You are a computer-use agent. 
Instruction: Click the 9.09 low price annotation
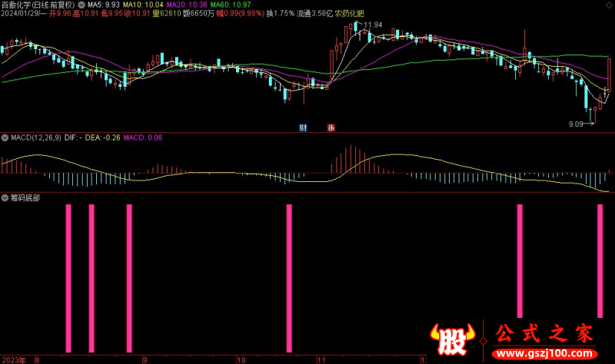pyautogui.click(x=577, y=123)
